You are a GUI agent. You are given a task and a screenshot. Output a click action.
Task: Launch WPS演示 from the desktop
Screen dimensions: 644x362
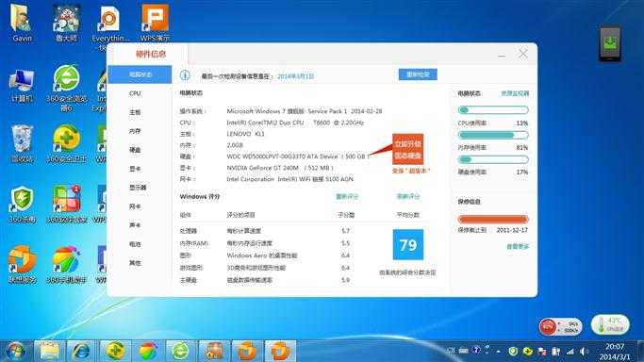(155, 23)
